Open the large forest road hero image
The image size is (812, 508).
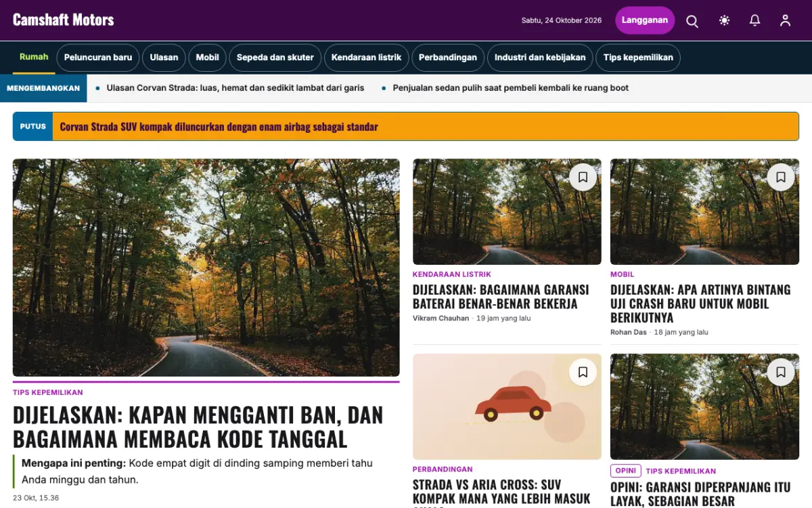tap(206, 268)
